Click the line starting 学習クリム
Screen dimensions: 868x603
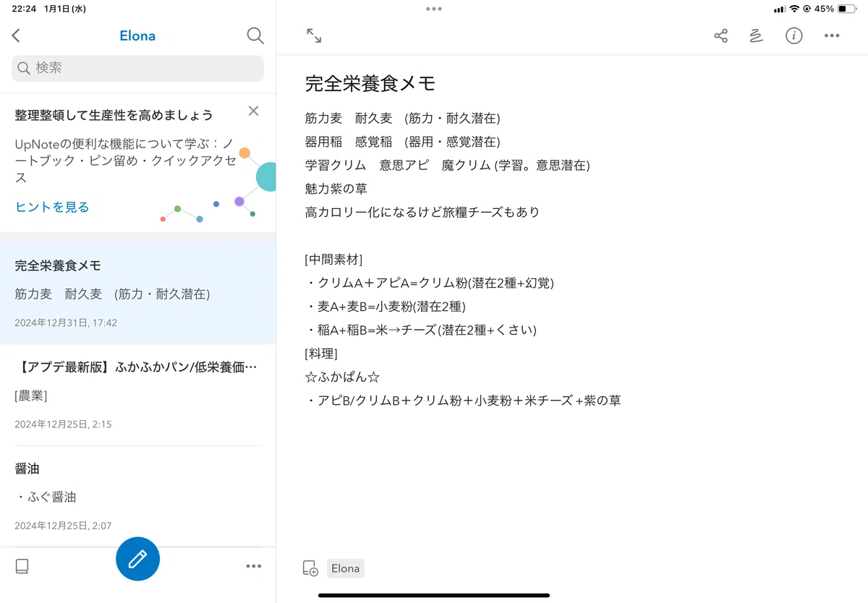[x=448, y=165]
